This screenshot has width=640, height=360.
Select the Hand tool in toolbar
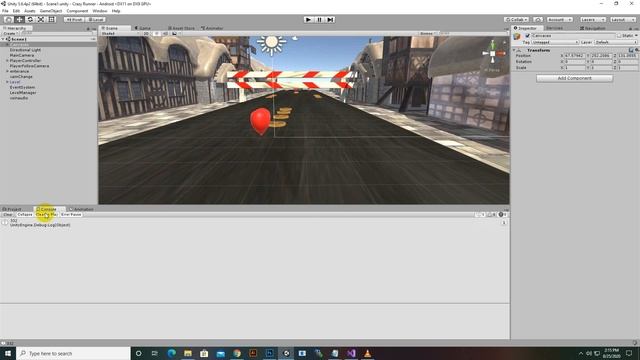(8, 20)
